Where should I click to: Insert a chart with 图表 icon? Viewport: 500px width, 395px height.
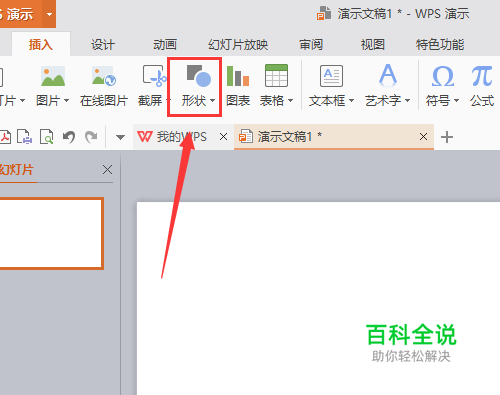coord(238,76)
